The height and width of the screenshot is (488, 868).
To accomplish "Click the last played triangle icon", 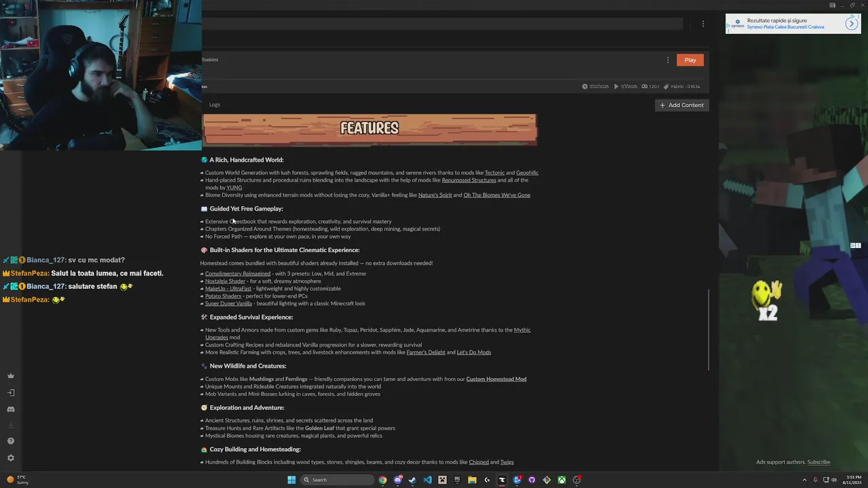I will click(616, 87).
